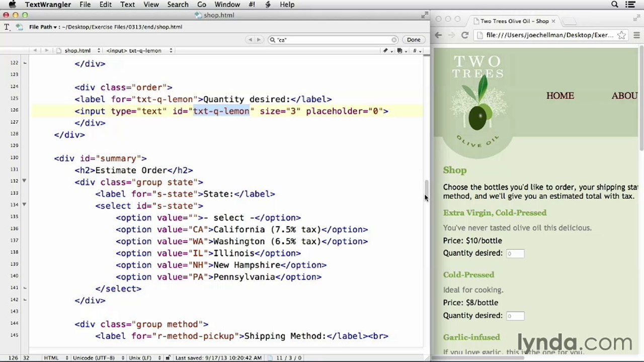Go to previous search match arrow

[x=250, y=40]
